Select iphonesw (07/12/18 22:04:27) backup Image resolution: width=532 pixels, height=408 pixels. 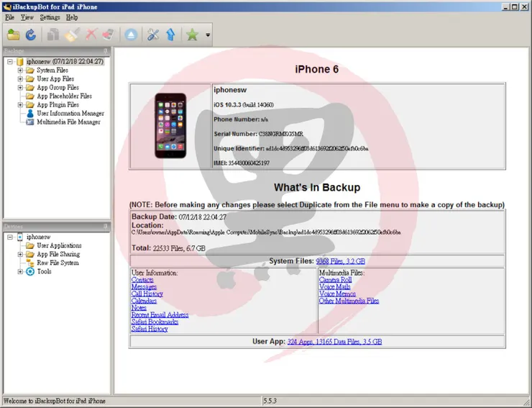coord(65,61)
